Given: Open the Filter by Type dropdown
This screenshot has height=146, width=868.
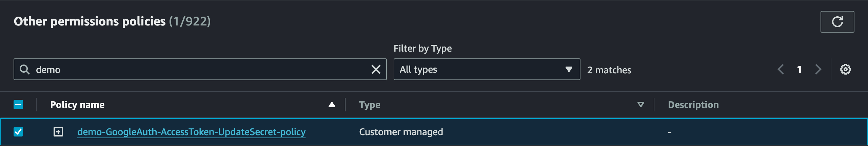Looking at the screenshot, I should coord(487,69).
